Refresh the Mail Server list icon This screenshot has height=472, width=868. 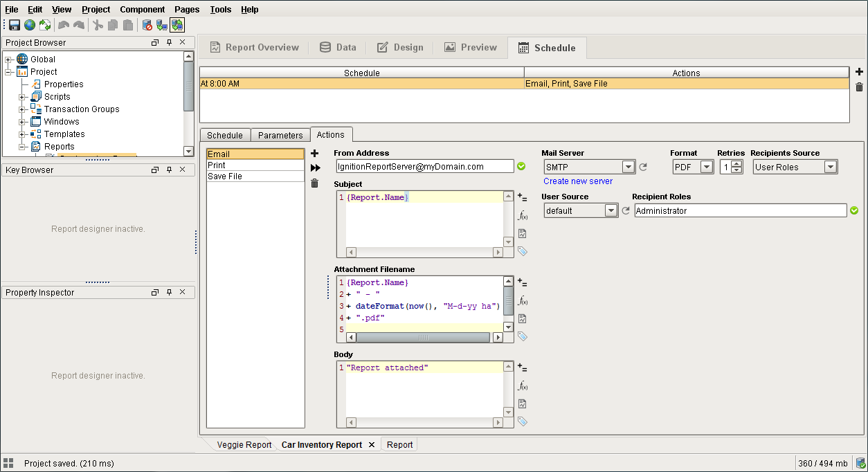(x=643, y=167)
